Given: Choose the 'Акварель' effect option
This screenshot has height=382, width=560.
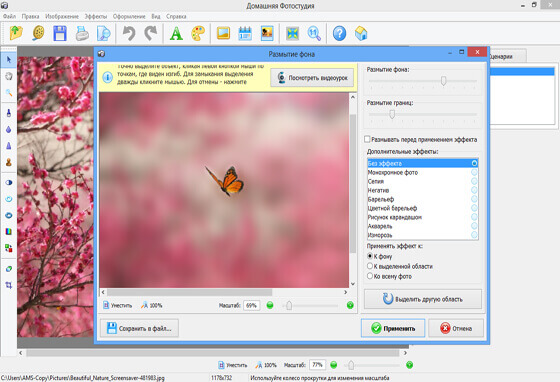Looking at the screenshot, I should (422, 226).
